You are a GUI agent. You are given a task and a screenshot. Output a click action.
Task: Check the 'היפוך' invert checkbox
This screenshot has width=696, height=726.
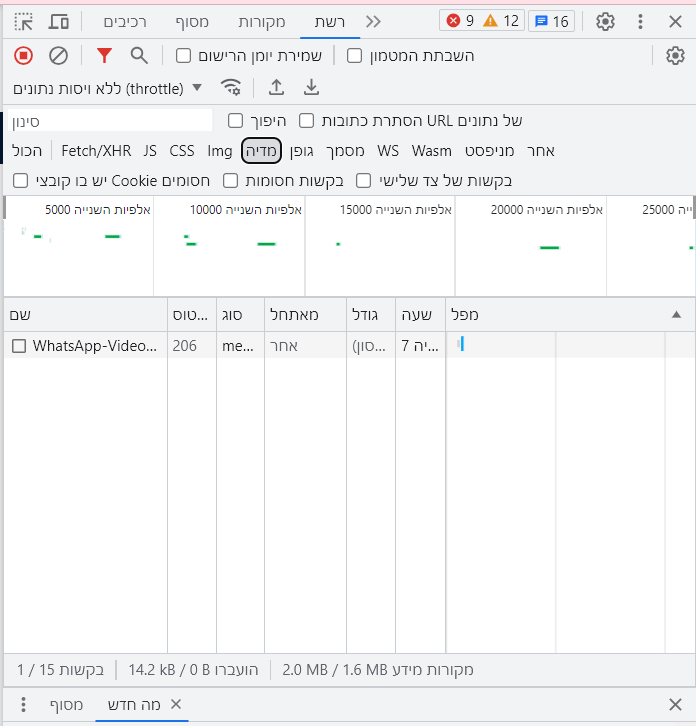point(235,121)
